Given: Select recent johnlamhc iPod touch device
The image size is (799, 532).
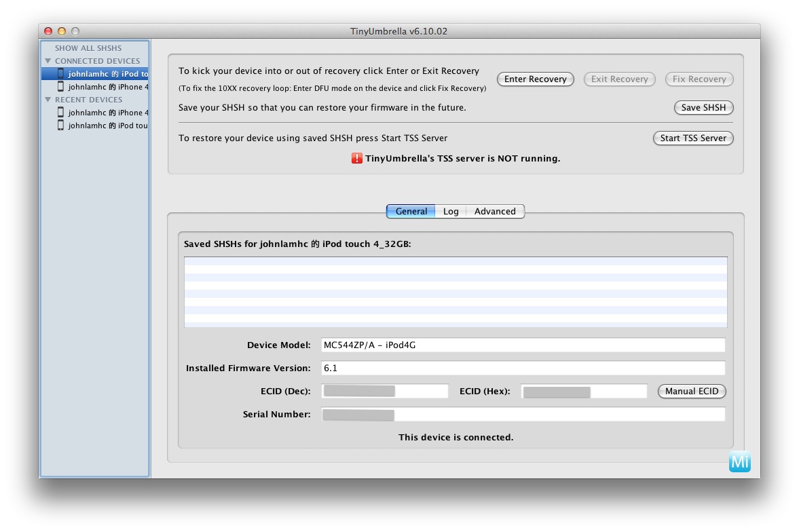Looking at the screenshot, I should click(x=95, y=126).
